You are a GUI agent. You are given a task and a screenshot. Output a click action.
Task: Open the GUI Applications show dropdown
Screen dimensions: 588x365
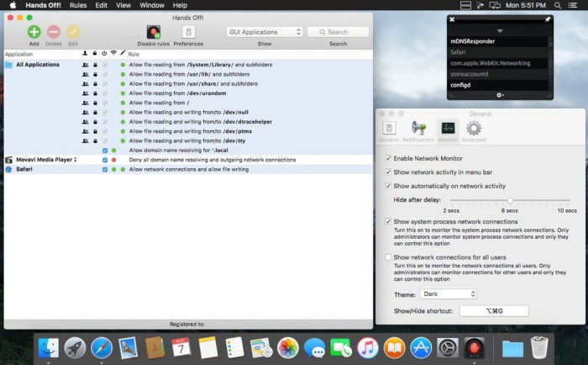265,32
